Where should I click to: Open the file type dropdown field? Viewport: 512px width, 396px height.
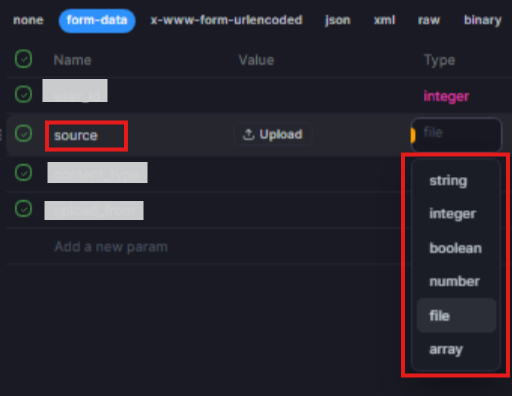tap(456, 134)
